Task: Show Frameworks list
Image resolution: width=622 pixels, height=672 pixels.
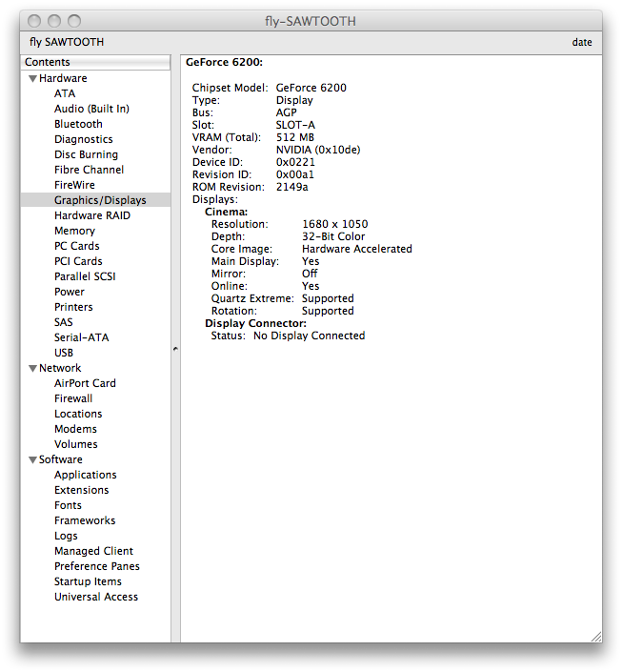Action: [x=85, y=520]
